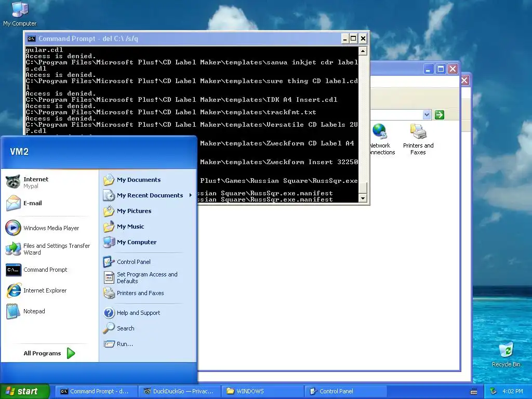The width and height of the screenshot is (532, 399).
Task: Open address bar dropdown in Control Panel window
Action: point(427,115)
